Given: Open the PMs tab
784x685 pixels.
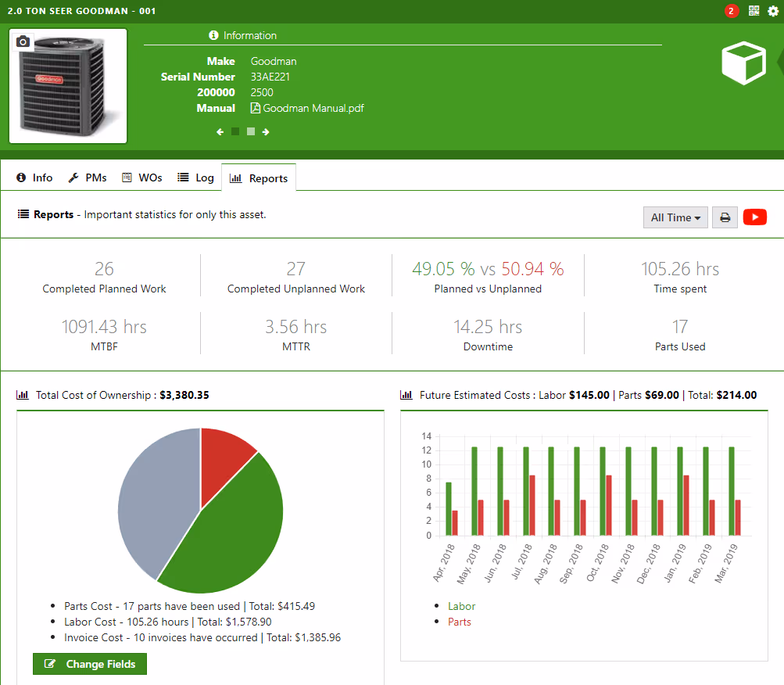Looking at the screenshot, I should click(87, 178).
